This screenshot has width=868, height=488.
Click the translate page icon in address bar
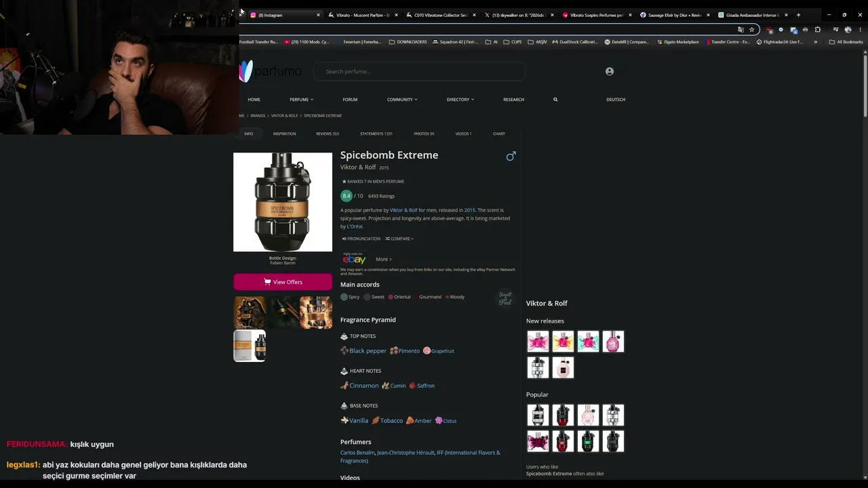click(x=741, y=30)
